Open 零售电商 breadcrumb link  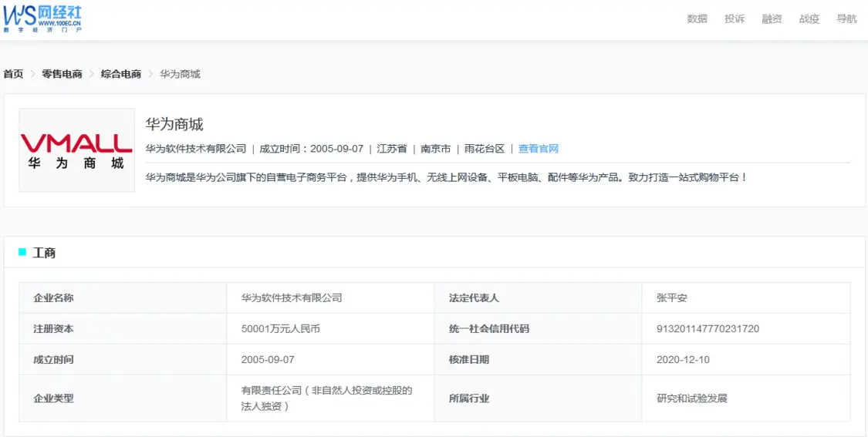click(62, 74)
